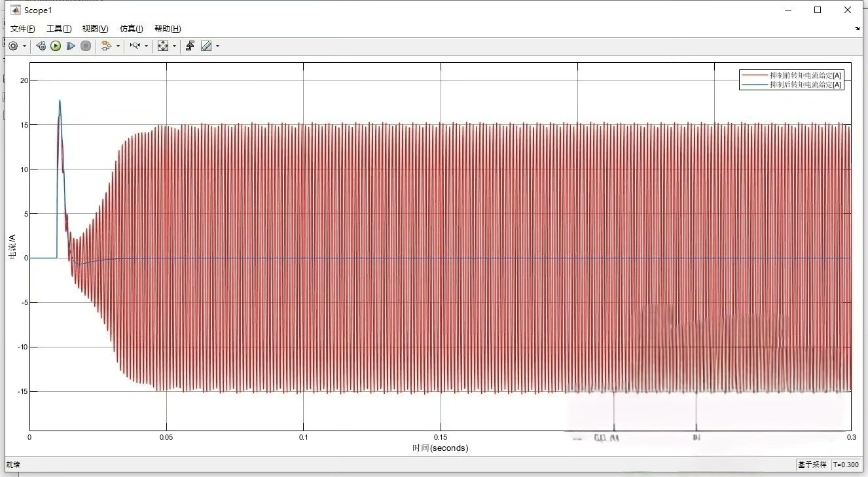
Task: Click the T=0.300 time readout
Action: 846,465
